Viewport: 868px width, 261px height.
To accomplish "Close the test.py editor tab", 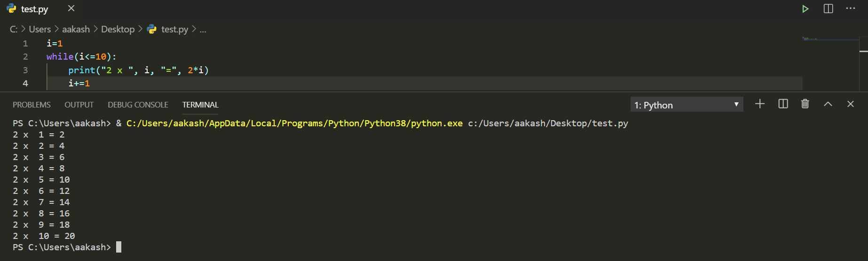I will (71, 8).
